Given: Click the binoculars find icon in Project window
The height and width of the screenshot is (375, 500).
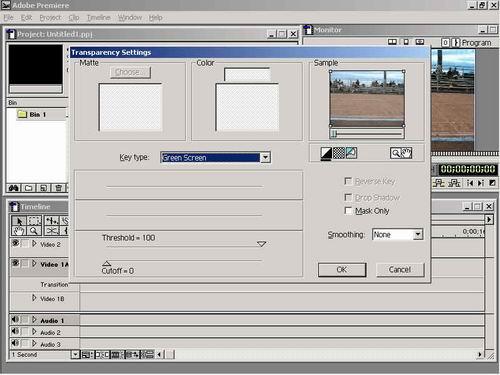Looking at the screenshot, I should 14,188.
